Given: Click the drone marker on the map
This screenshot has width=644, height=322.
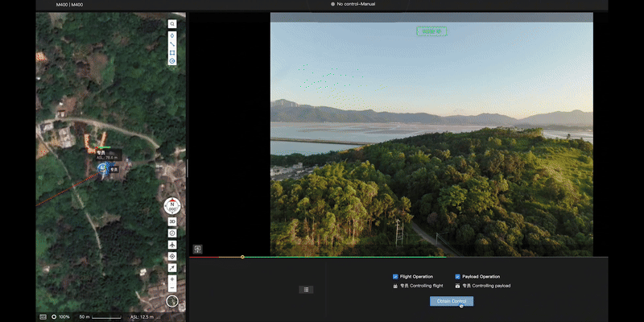Looking at the screenshot, I should point(103,168).
